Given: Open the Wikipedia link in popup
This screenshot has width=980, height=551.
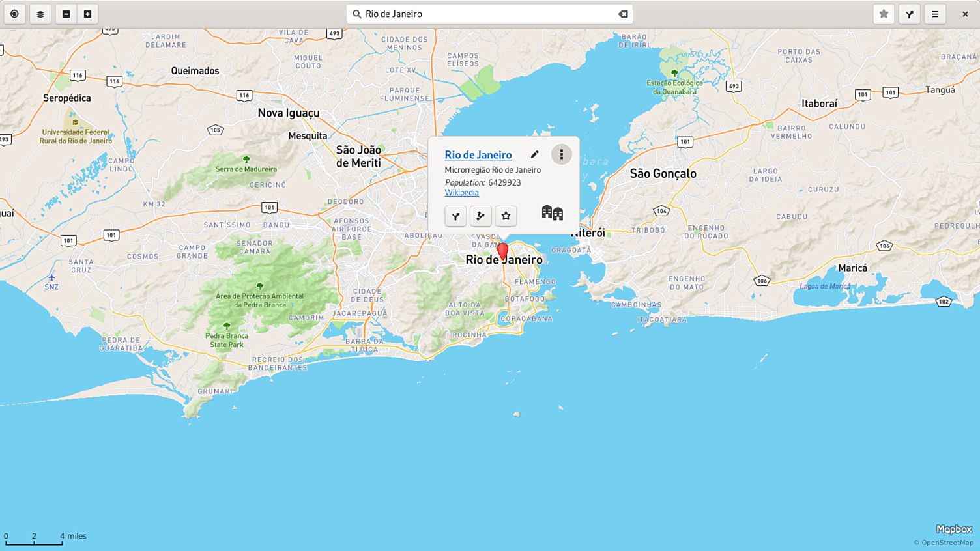Looking at the screenshot, I should coord(461,193).
